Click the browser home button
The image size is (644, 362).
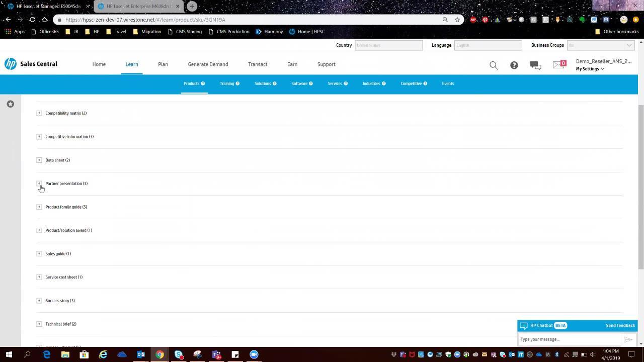point(44,20)
